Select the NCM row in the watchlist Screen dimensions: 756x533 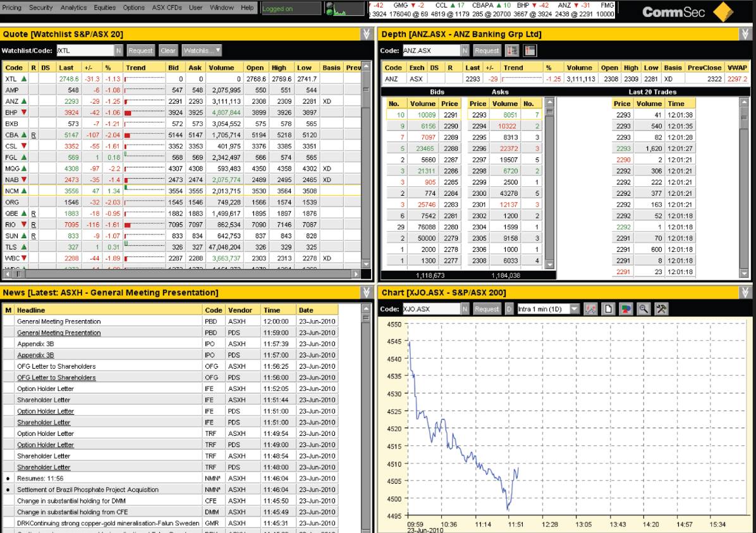pyautogui.click(x=181, y=191)
